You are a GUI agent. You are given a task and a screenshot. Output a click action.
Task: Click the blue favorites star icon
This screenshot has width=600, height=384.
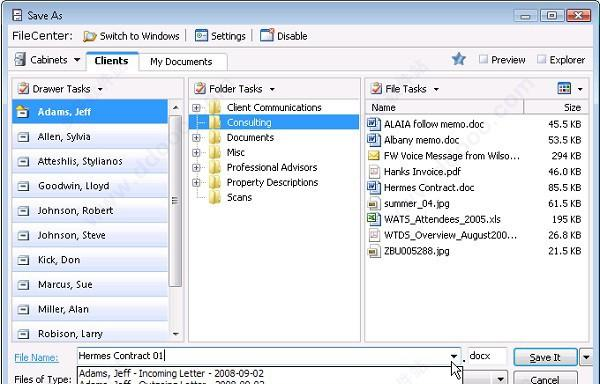458,59
